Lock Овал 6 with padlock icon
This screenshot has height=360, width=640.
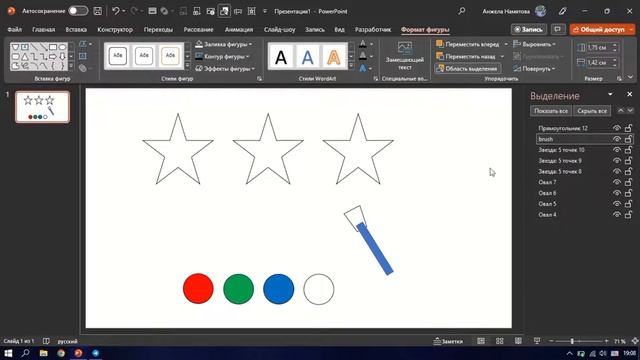[x=629, y=193]
